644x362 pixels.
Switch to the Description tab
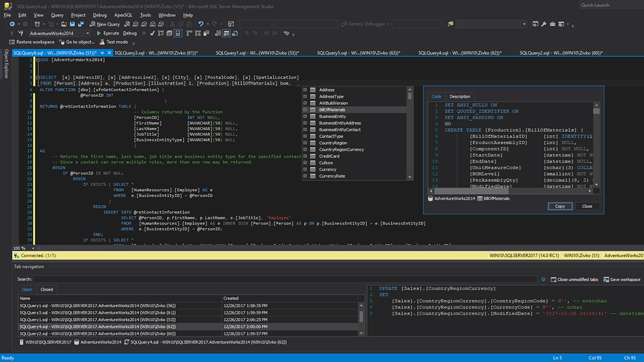[x=459, y=97]
